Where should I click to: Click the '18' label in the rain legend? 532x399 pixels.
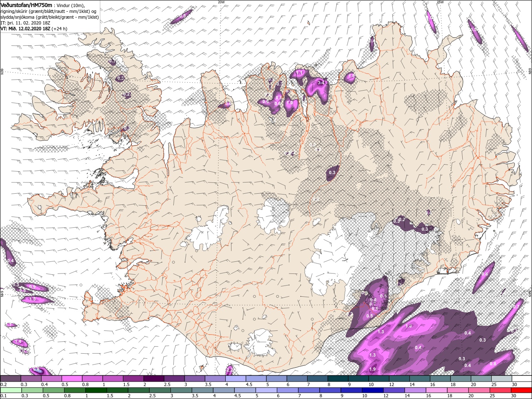pyautogui.click(x=450, y=396)
